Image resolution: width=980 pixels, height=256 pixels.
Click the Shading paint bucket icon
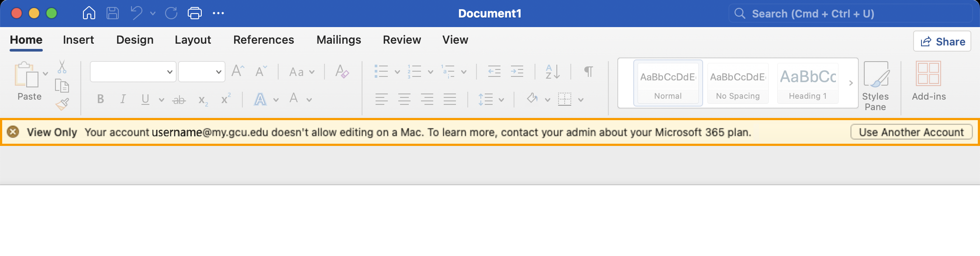pos(532,98)
